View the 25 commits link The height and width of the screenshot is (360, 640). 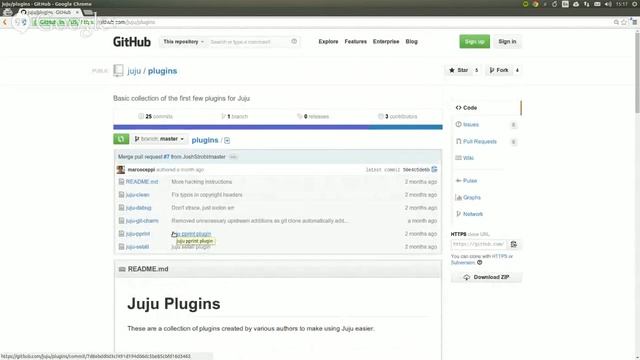(155, 116)
